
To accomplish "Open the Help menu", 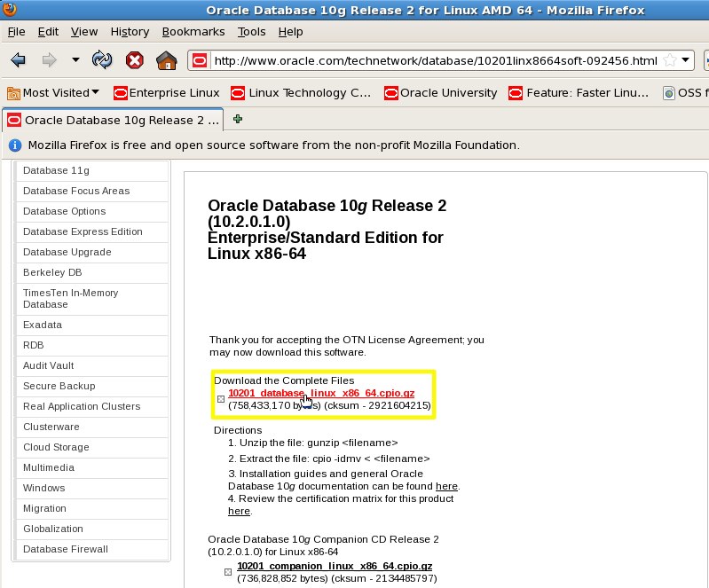I will coord(290,32).
